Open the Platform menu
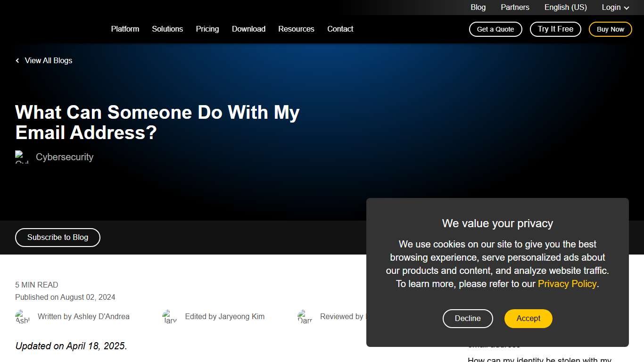644x362 pixels. (x=125, y=29)
